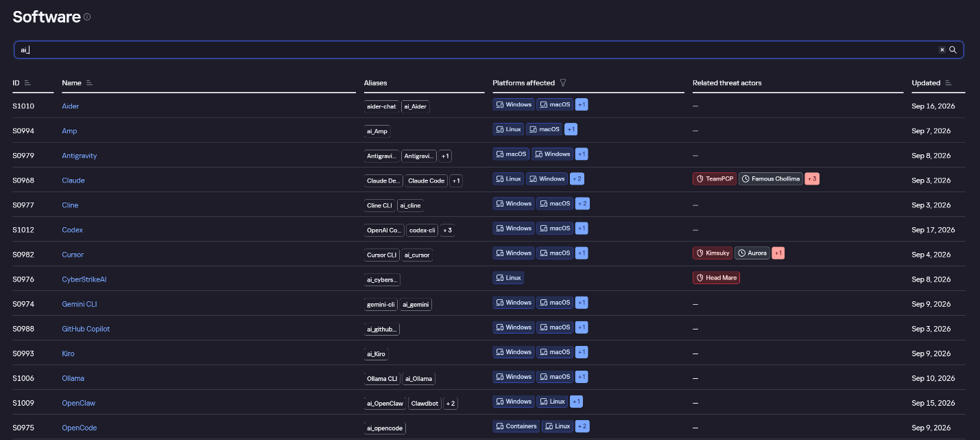
Task: Expand the +1 aliases for Claude
Action: point(456,181)
